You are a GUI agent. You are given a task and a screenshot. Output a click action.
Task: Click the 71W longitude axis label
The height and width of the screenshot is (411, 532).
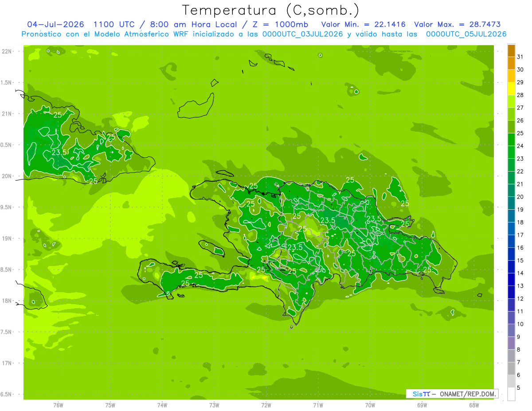318,405
